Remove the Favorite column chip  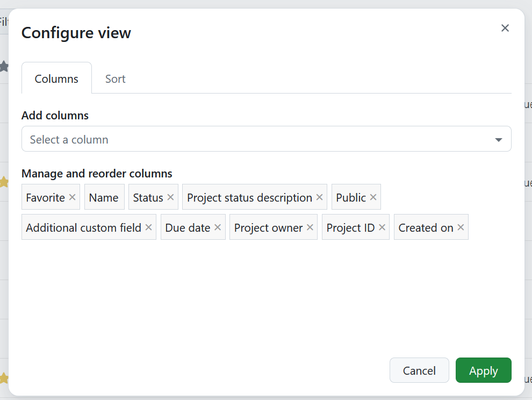pos(73,197)
